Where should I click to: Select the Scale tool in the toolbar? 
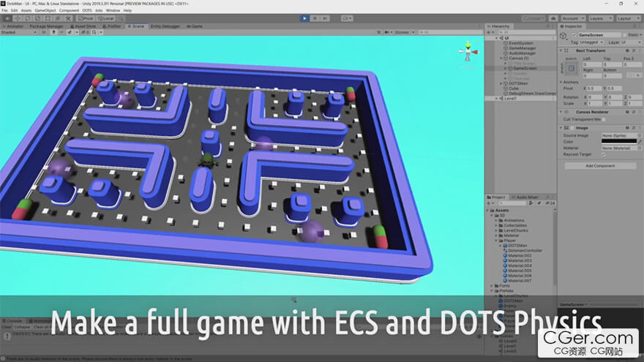[x=38, y=18]
